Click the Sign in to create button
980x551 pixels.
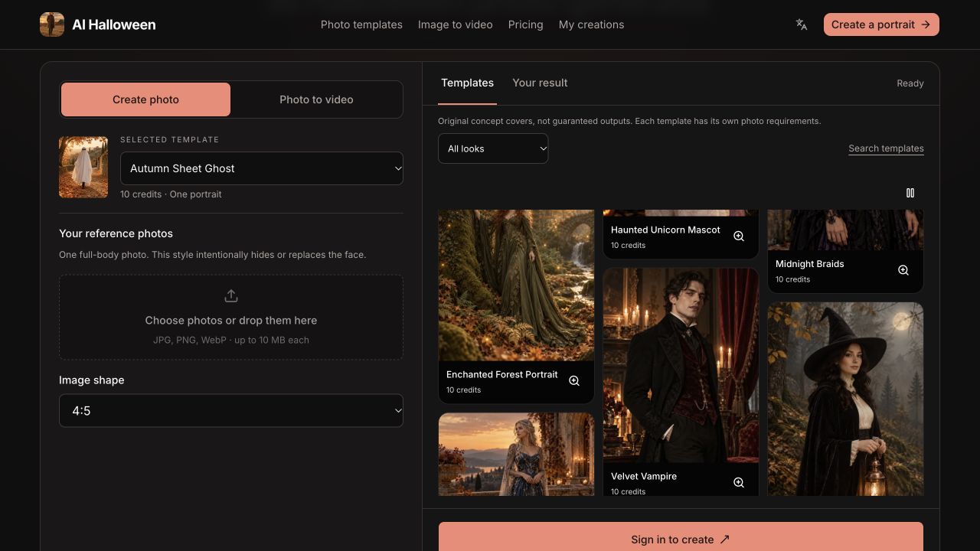pos(681,536)
